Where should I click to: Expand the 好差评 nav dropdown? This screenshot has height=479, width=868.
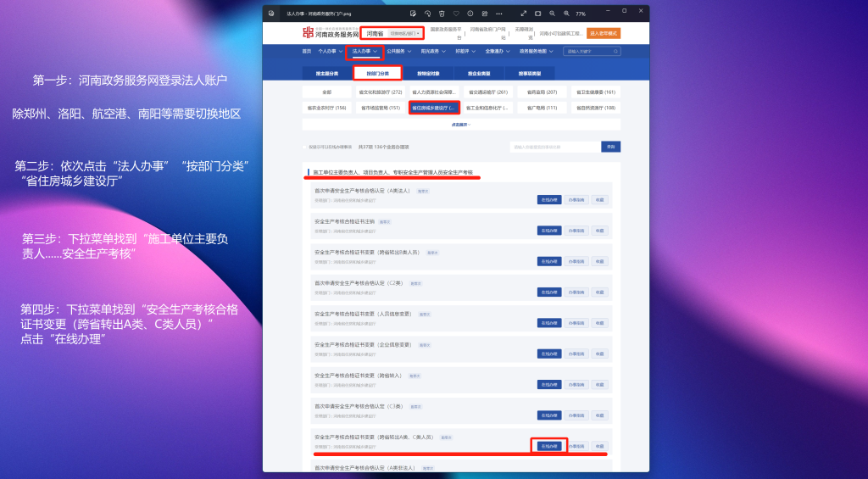pyautogui.click(x=465, y=51)
